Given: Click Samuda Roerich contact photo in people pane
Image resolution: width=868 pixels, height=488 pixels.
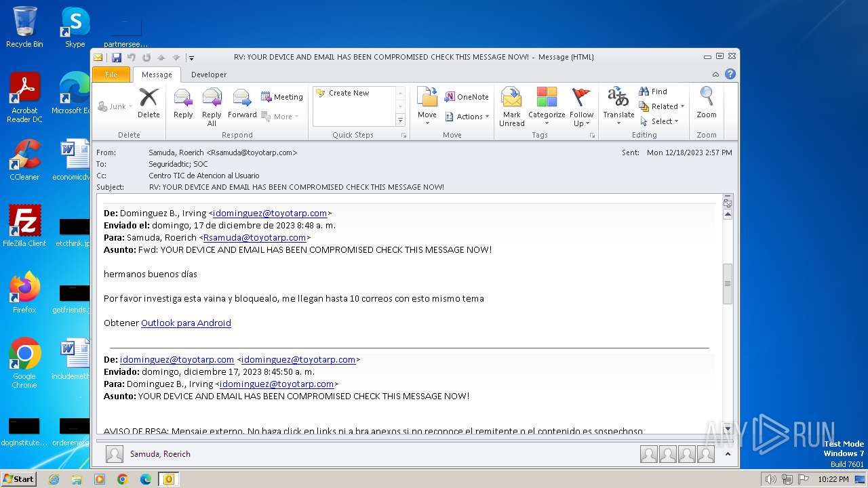Looking at the screenshot, I should pyautogui.click(x=115, y=454).
